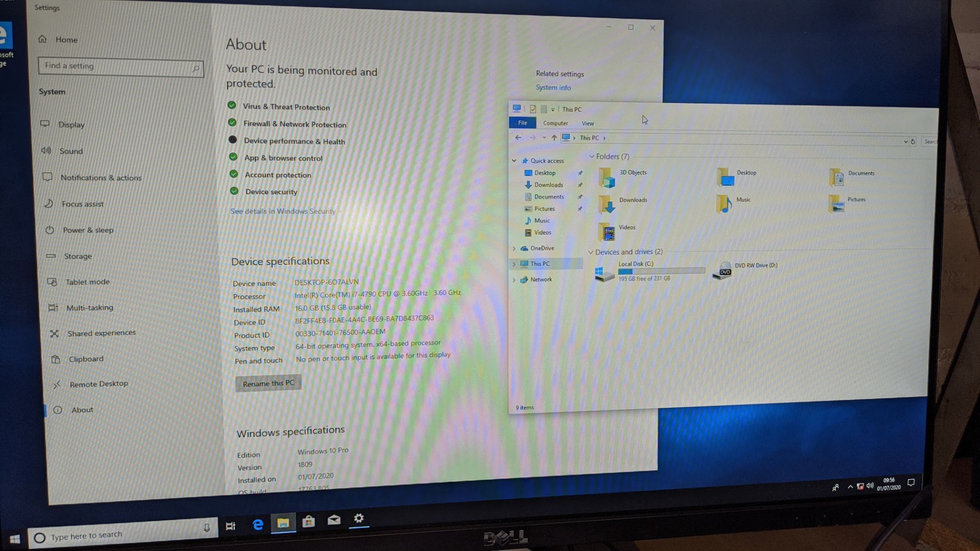Expand the OneDrive tree item
The width and height of the screenshot is (980, 551).
pos(515,247)
